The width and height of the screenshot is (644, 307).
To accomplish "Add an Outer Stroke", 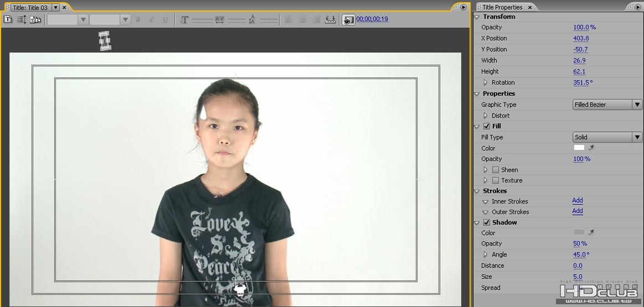I will (578, 211).
